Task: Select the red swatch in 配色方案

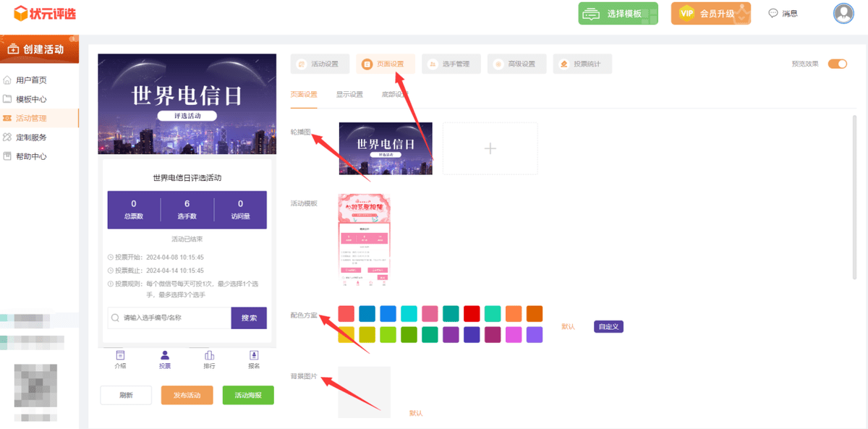Action: point(346,313)
